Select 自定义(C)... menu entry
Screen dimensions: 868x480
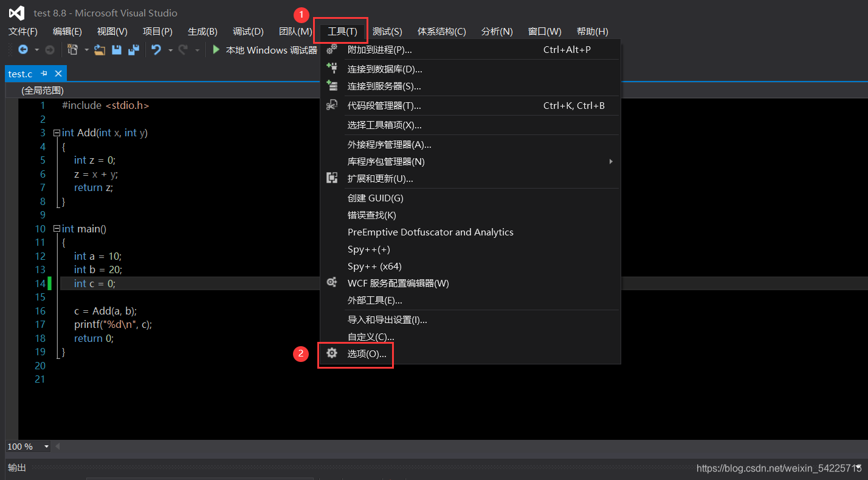coord(470,336)
